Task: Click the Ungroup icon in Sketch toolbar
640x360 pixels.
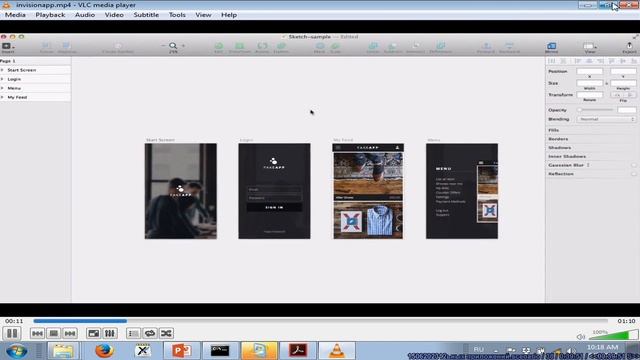Action: click(x=67, y=46)
